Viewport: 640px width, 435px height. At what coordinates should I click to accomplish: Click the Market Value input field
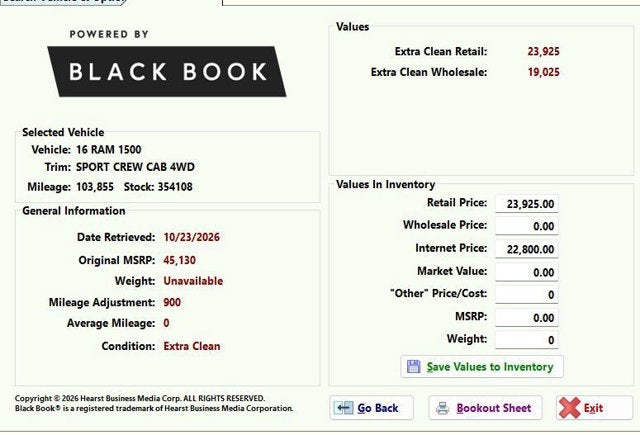click(x=527, y=272)
